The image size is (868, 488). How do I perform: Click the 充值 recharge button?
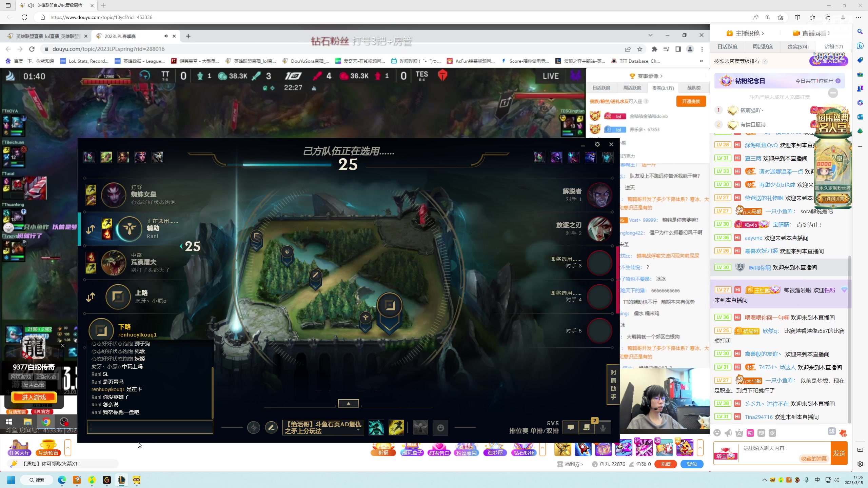click(666, 464)
